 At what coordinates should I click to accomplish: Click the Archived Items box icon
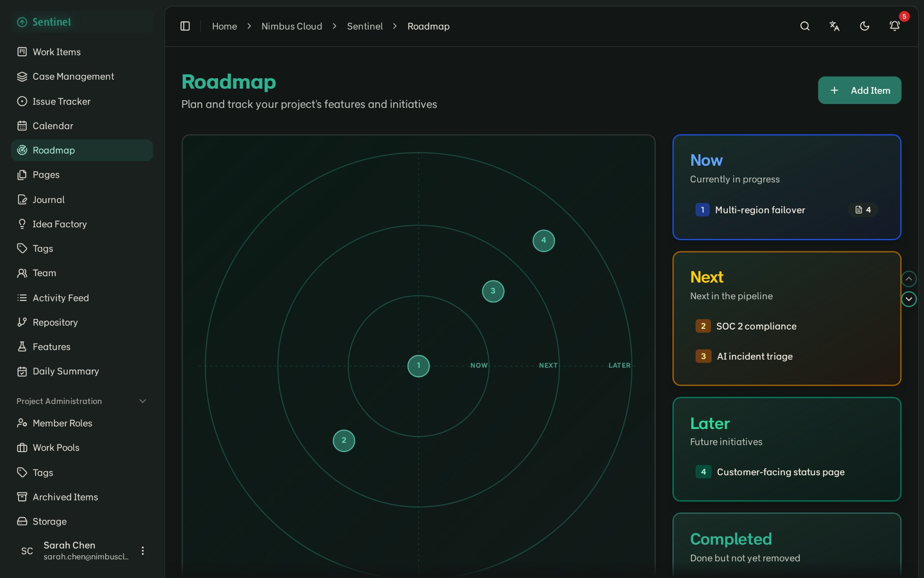click(x=22, y=497)
